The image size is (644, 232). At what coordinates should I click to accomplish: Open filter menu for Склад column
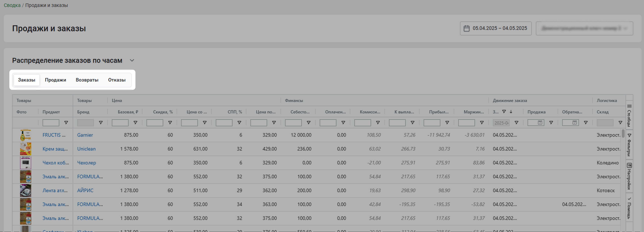(620, 123)
